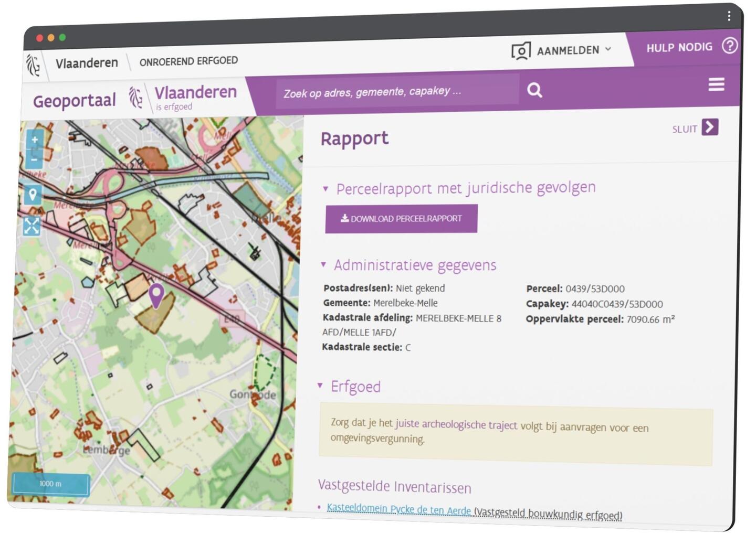Collapse the Erfgoed section

[x=320, y=386]
